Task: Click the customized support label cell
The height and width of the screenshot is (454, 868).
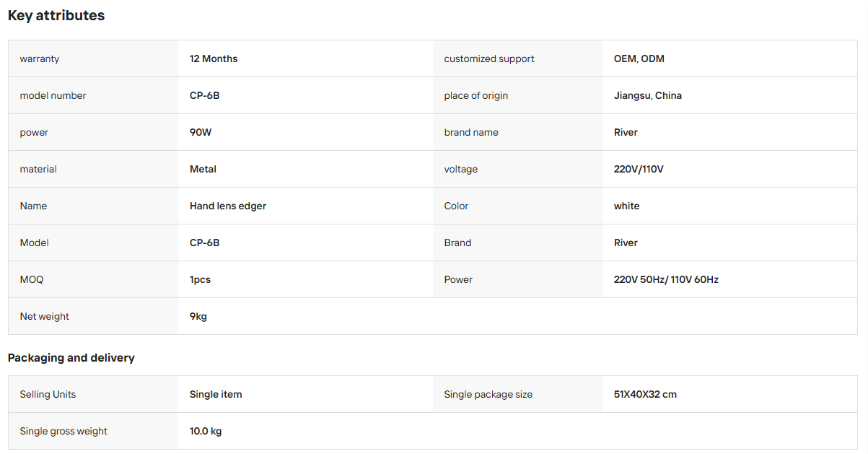Action: 517,58
